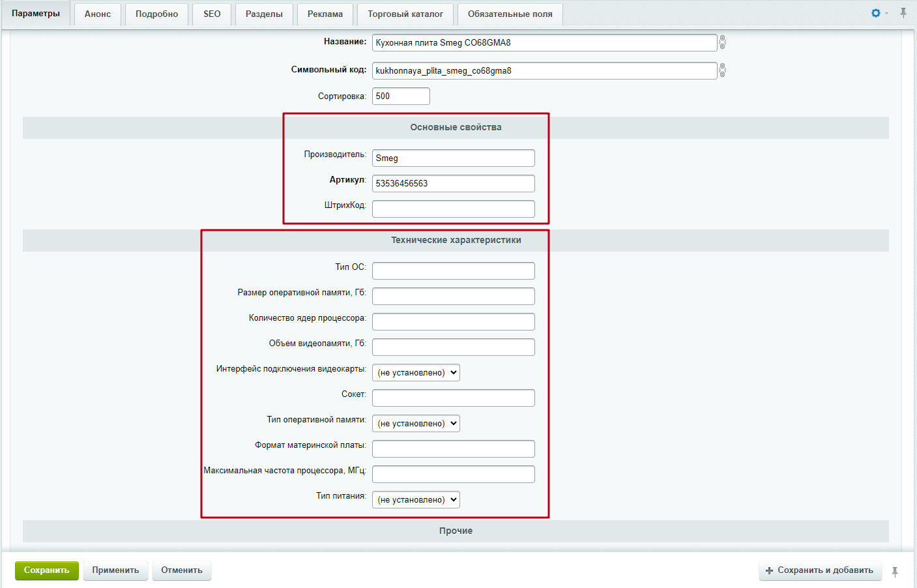Open the gear settings icon at top right

(876, 13)
